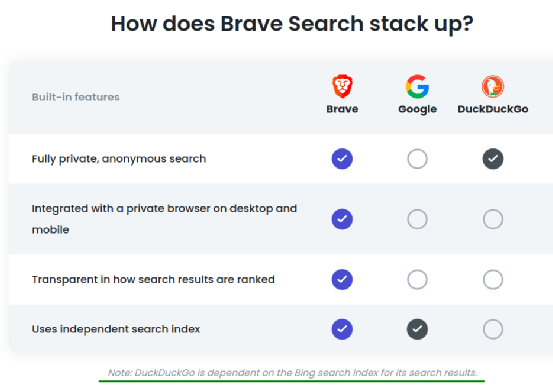Click Brave's checkmark for transparent ranking
The height and width of the screenshot is (392, 553).
(342, 279)
